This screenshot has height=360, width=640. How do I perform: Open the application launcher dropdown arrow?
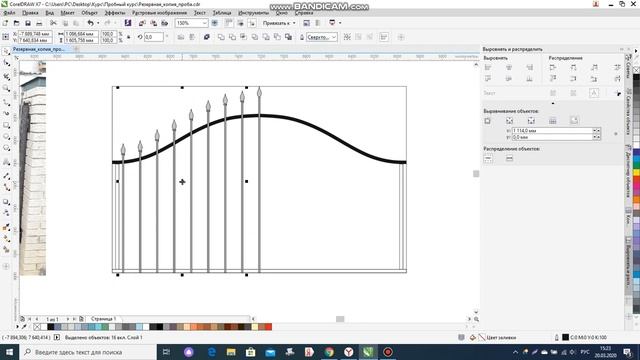tap(340, 23)
